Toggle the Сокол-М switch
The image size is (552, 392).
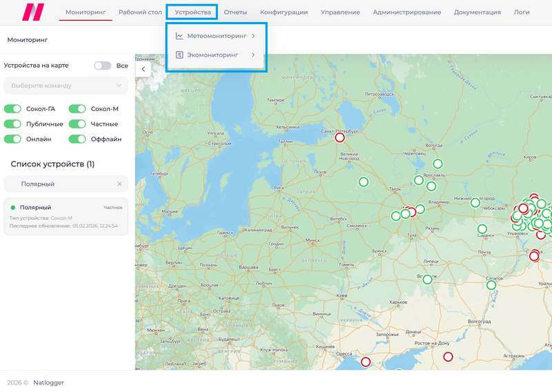coord(77,109)
